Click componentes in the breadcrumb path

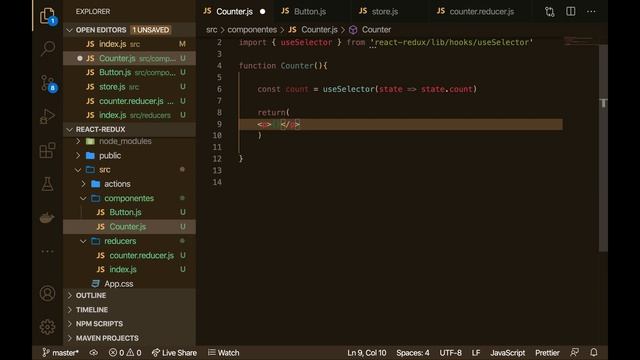pos(252,30)
